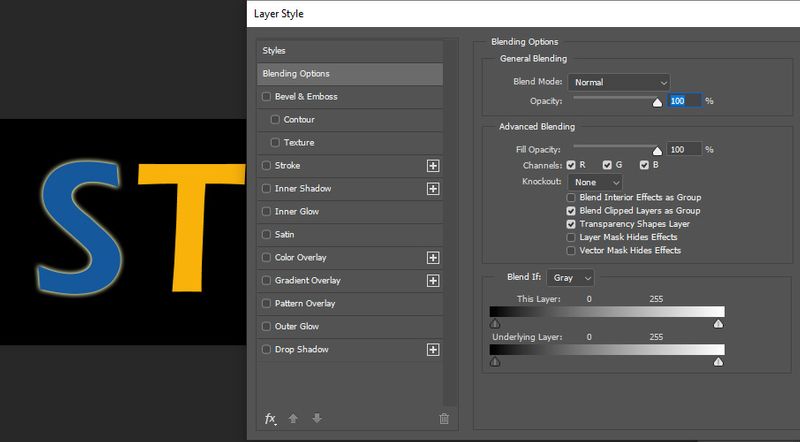Uncheck Blend Clipped Layers as Group
The width and height of the screenshot is (800, 442).
(571, 211)
